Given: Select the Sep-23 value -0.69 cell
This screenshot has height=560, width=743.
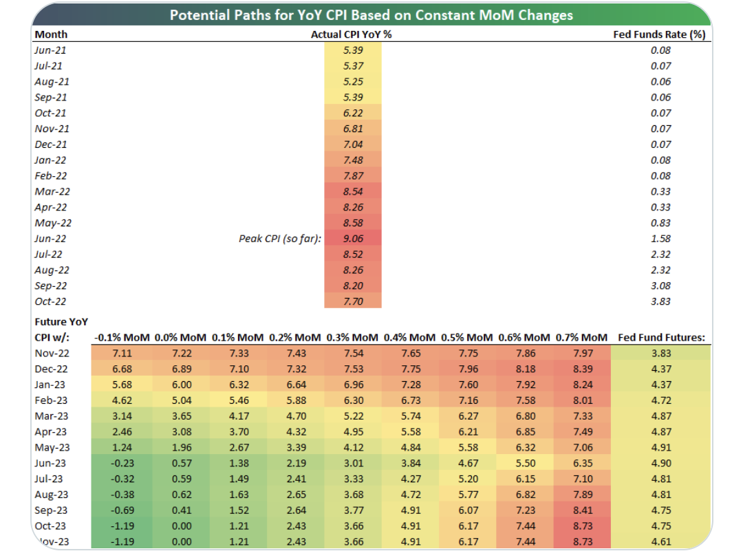Looking at the screenshot, I should tap(120, 510).
